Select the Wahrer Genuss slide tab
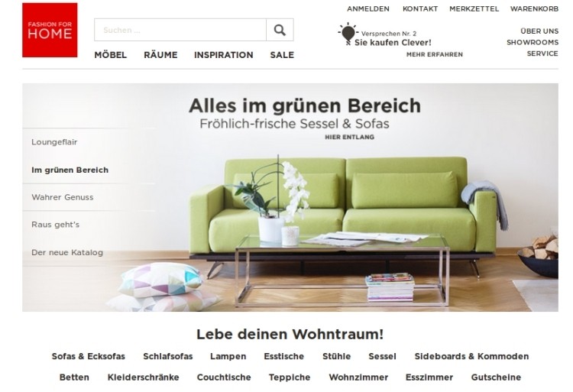Screen dimensions: 573x392 pos(63,197)
